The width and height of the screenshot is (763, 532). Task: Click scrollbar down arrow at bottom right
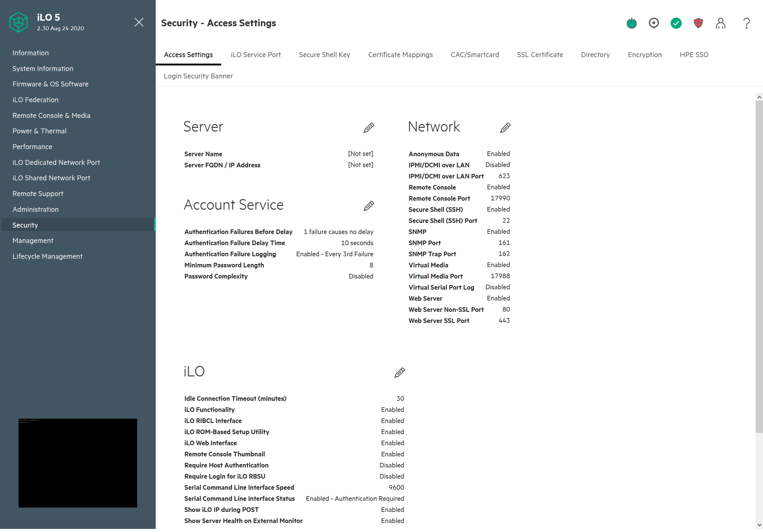click(x=759, y=525)
